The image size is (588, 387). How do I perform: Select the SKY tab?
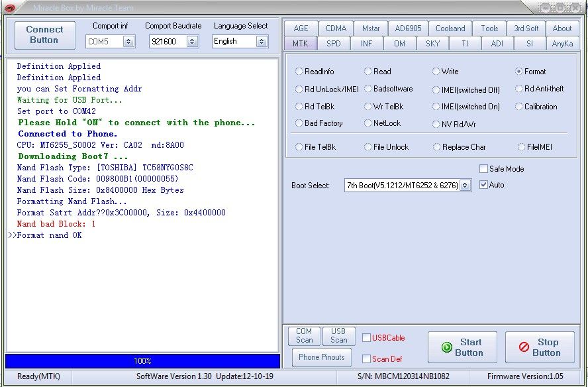(x=432, y=44)
